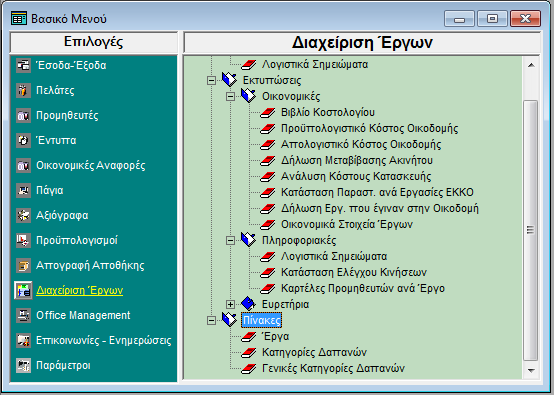Open the Έντυπα option label
Viewport: 554px width, 395px height.
pos(56,140)
